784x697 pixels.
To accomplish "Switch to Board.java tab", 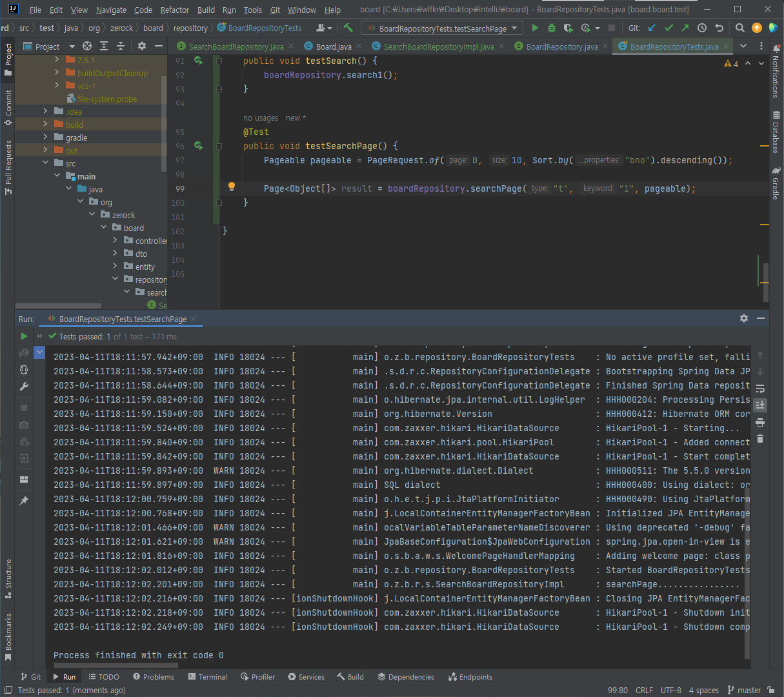I will (x=333, y=46).
